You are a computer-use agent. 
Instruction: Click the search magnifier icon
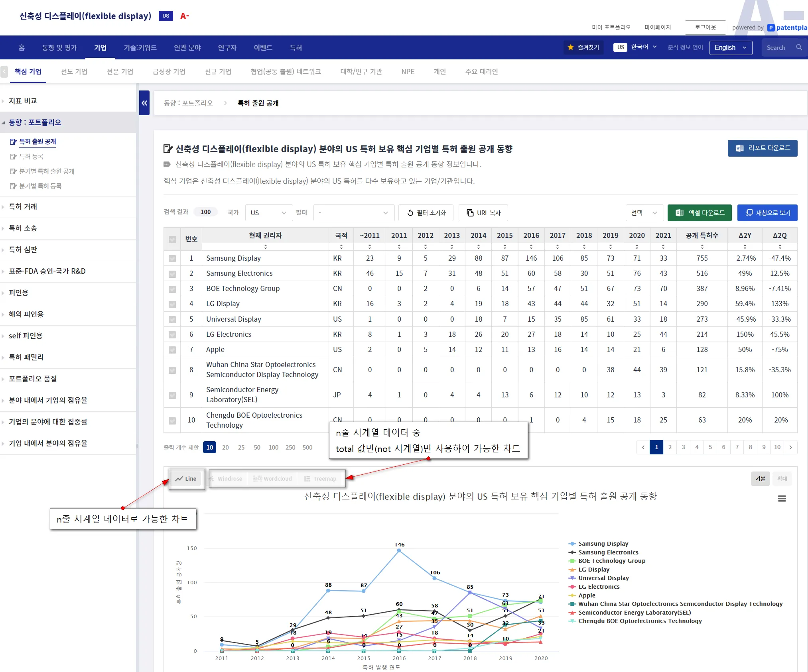(799, 47)
